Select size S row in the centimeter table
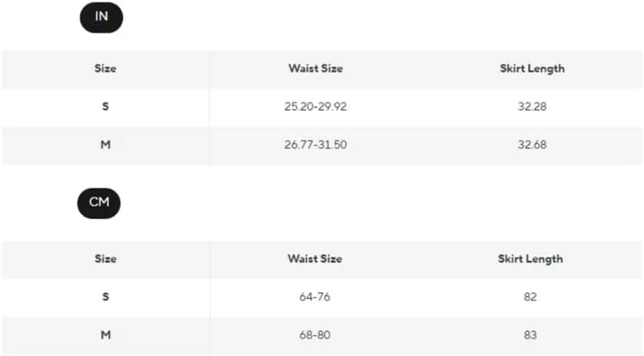 [322, 297]
